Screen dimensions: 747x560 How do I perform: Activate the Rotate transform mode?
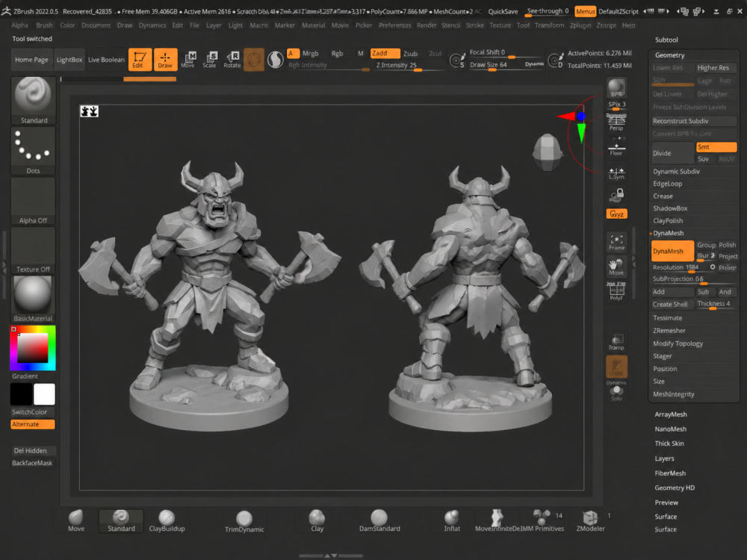point(232,60)
